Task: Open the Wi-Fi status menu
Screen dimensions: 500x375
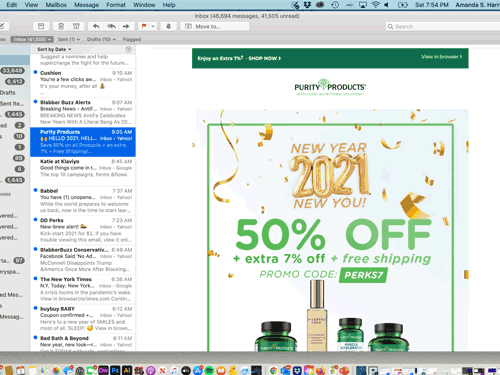Action: tap(376, 5)
